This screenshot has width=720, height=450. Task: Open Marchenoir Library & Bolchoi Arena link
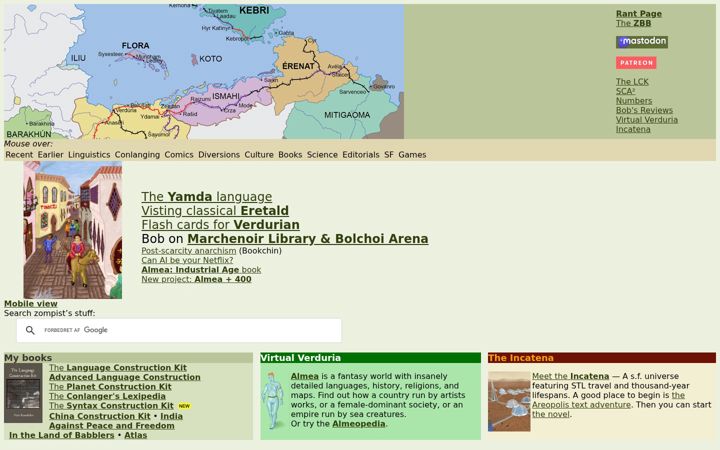pyautogui.click(x=308, y=239)
